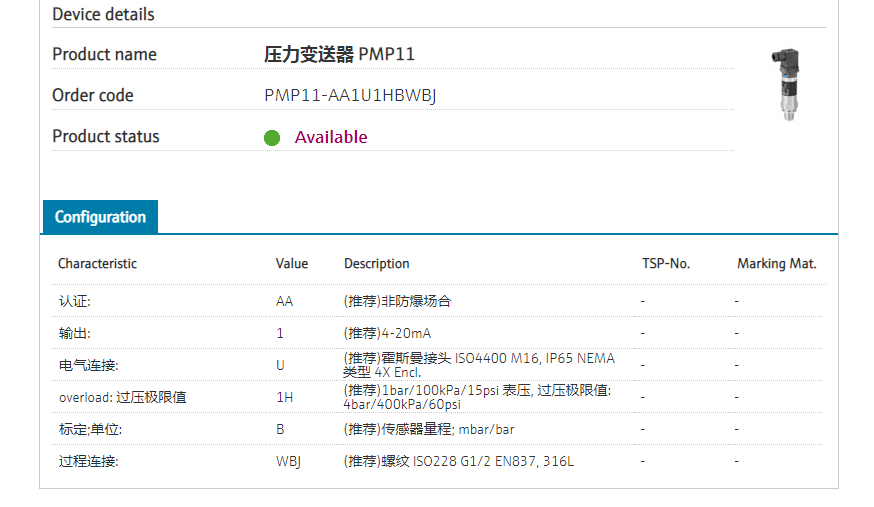
Task: Click value 1H for overload
Action: coord(285,397)
